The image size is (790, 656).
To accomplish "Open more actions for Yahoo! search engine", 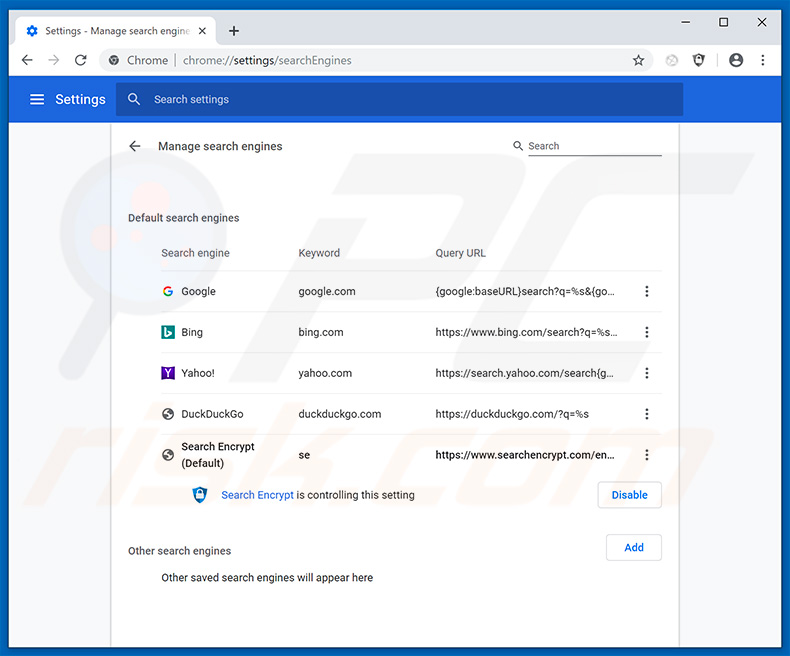I will [x=647, y=373].
